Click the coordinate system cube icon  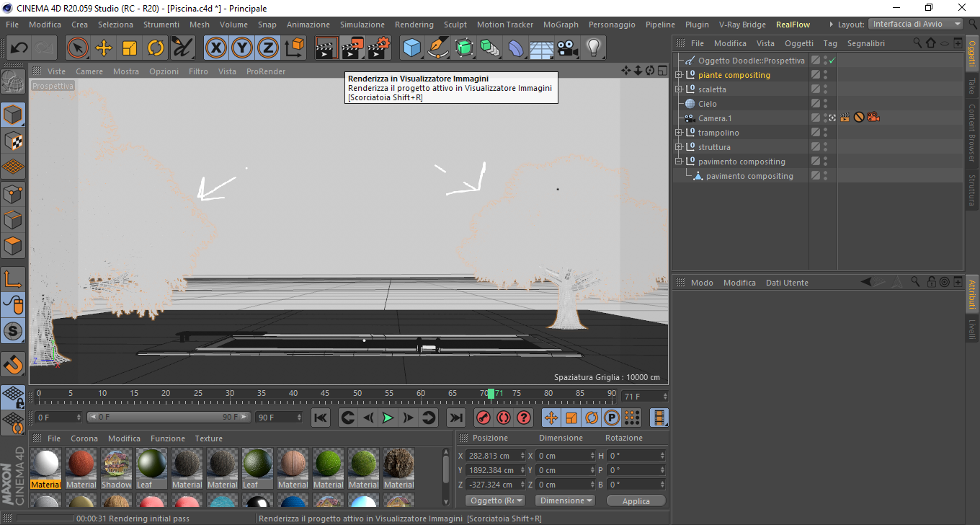(294, 48)
